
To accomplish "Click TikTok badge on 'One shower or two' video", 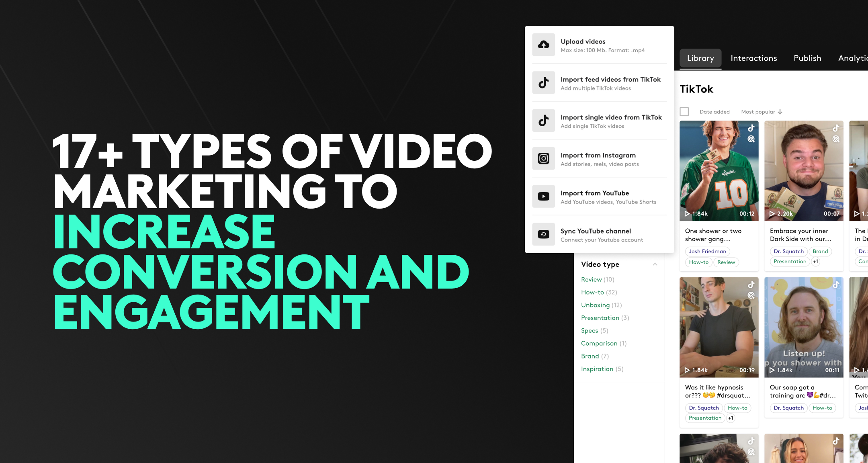I will click(x=751, y=128).
